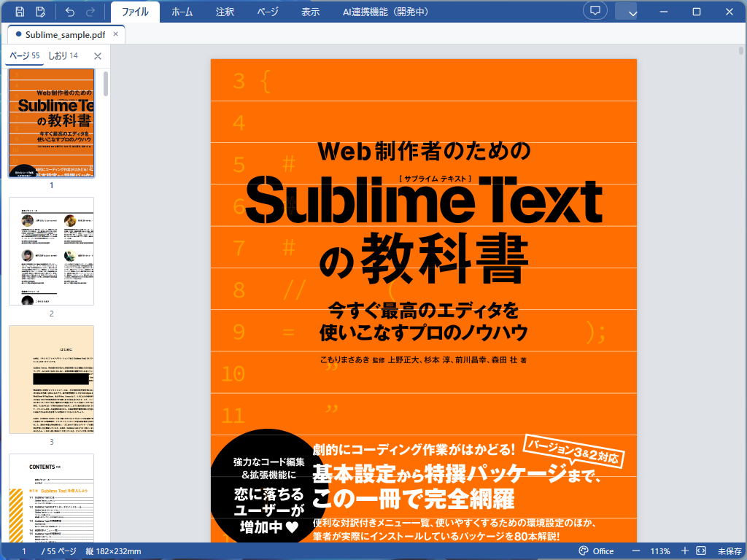Viewport: 747px width, 560px height.
Task: Click the feedback speech bubble icon
Action: (595, 10)
